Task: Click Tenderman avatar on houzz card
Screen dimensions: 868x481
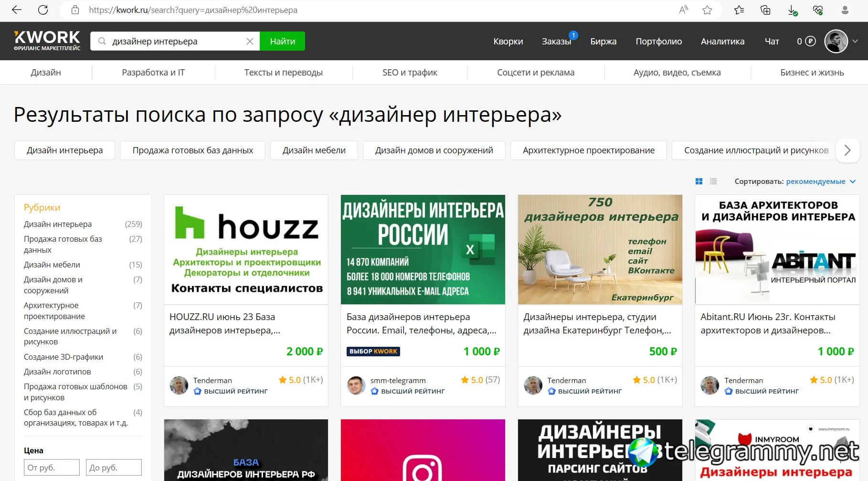Action: (179, 385)
